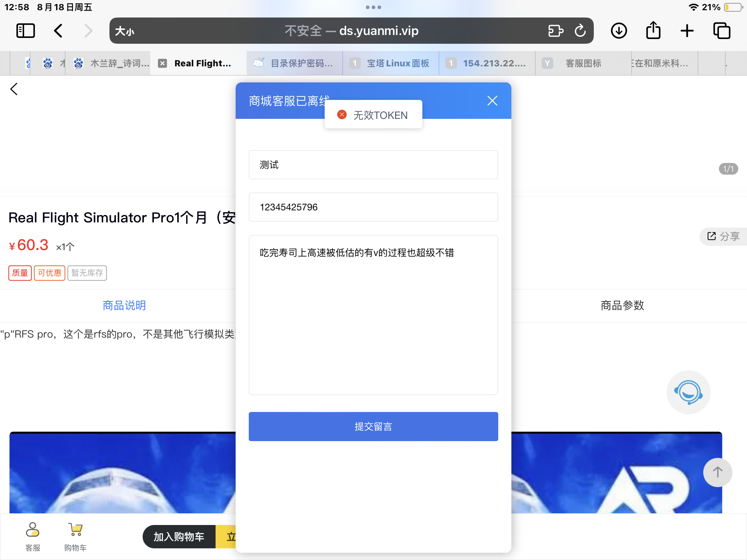This screenshot has width=747, height=560.
Task: Go back with Safari back arrow
Action: pyautogui.click(x=58, y=31)
